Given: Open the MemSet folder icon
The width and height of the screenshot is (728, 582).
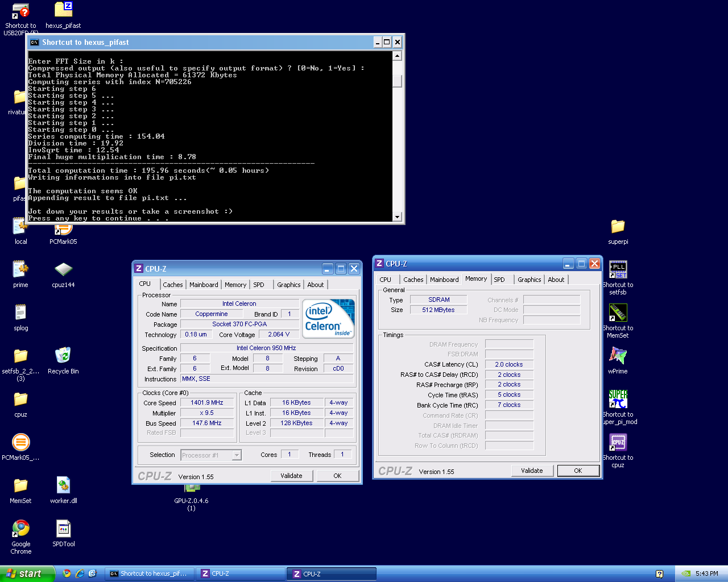Looking at the screenshot, I should click(x=20, y=485).
